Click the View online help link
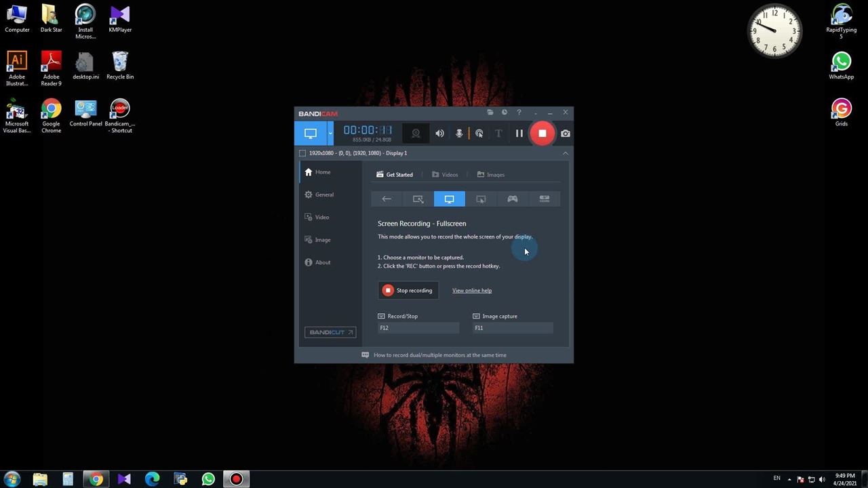The height and width of the screenshot is (488, 868). click(x=472, y=291)
